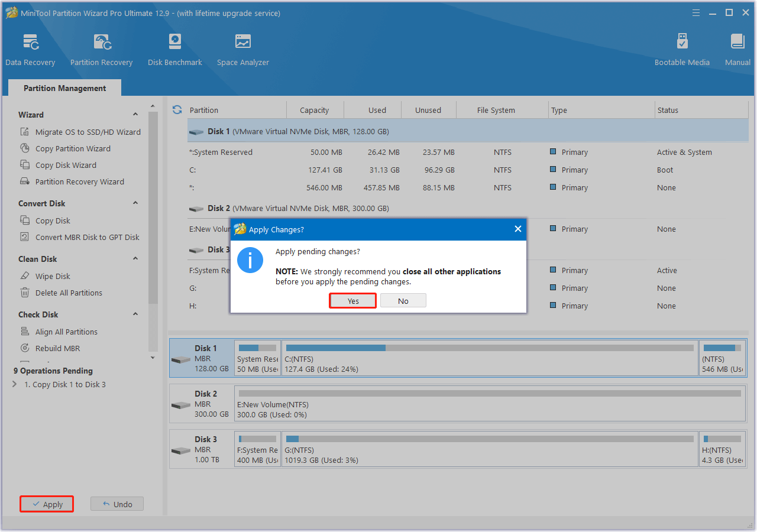Open the Data Recovery tool
Image resolution: width=757 pixels, height=532 pixels.
(30, 47)
